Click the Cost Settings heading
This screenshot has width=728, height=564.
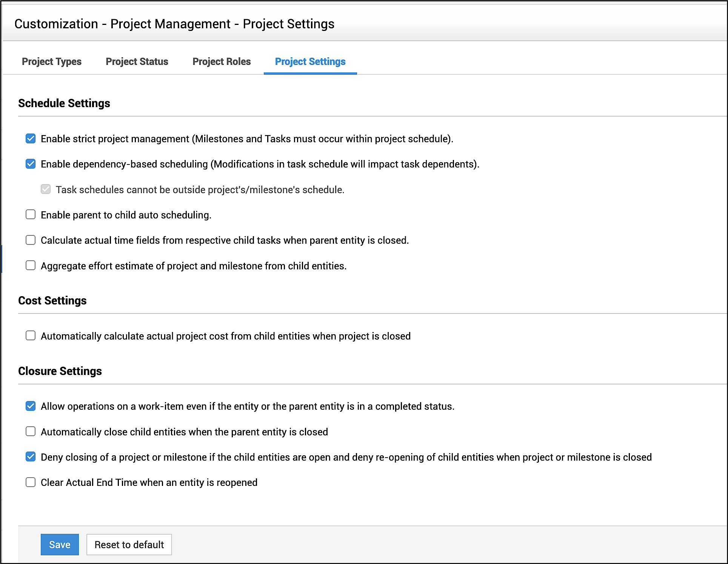point(52,300)
